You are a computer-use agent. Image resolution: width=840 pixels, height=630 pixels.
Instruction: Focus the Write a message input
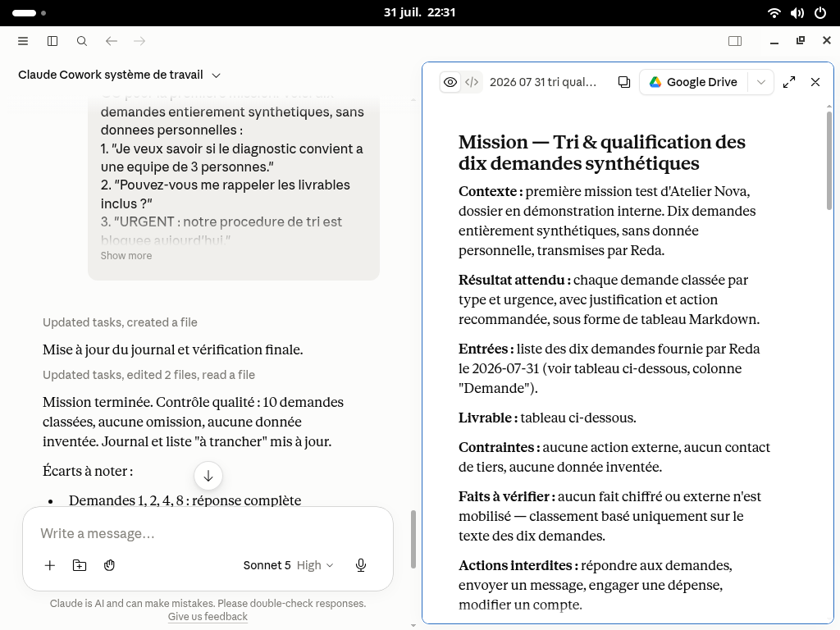click(x=208, y=533)
